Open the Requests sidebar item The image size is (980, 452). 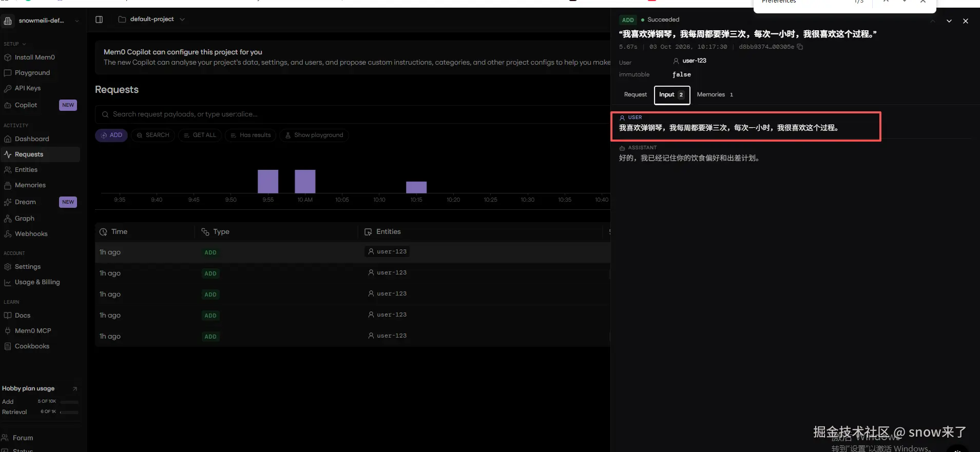(40, 154)
